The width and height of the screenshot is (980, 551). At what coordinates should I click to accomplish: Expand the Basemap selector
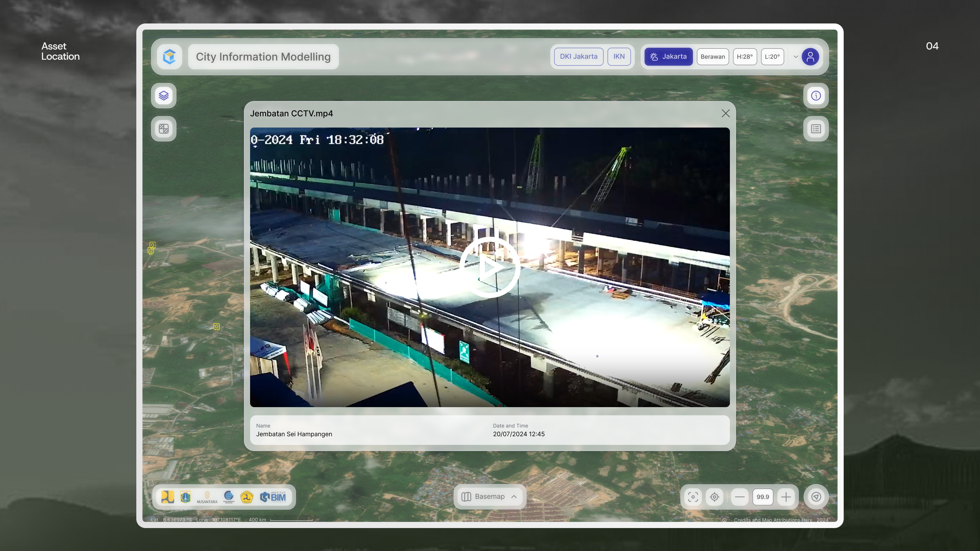(489, 497)
